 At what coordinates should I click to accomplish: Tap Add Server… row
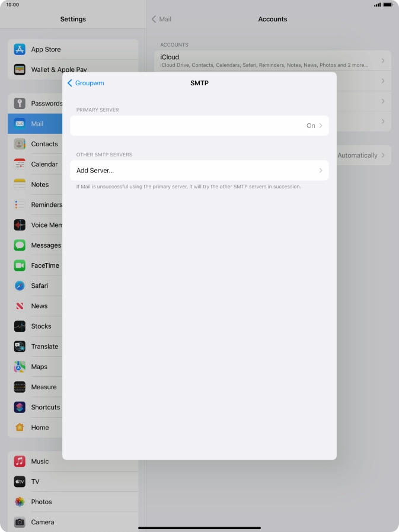point(199,171)
